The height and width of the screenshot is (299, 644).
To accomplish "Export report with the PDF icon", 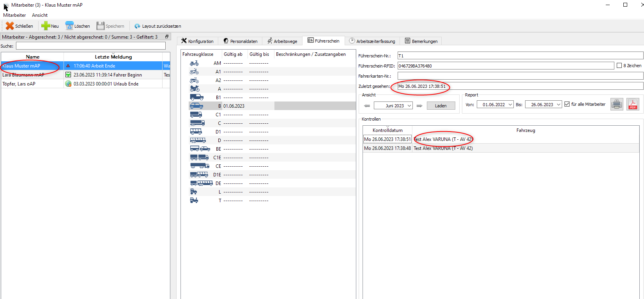I will click(x=632, y=104).
